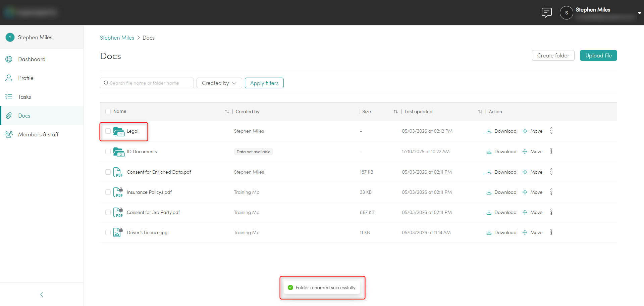Download Consent for Enriched Data.pdf

(501, 172)
